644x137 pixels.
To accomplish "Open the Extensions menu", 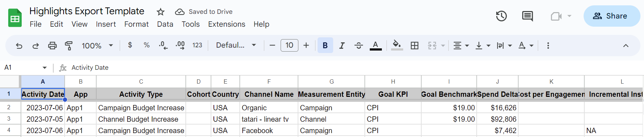I will (227, 24).
